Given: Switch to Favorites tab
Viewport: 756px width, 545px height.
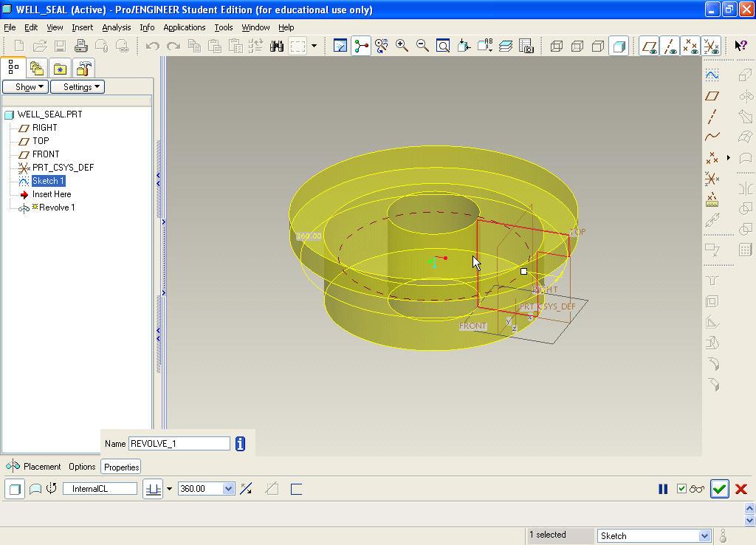Looking at the screenshot, I should (60, 69).
